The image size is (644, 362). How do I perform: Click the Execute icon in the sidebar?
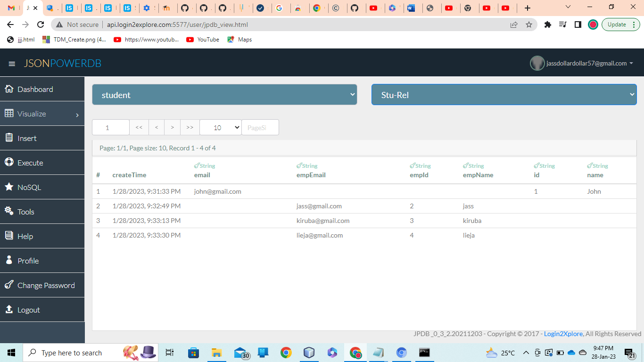8,163
